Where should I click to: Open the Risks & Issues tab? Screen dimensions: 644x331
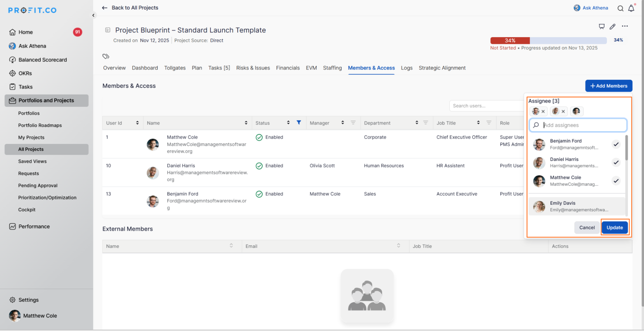(x=253, y=68)
